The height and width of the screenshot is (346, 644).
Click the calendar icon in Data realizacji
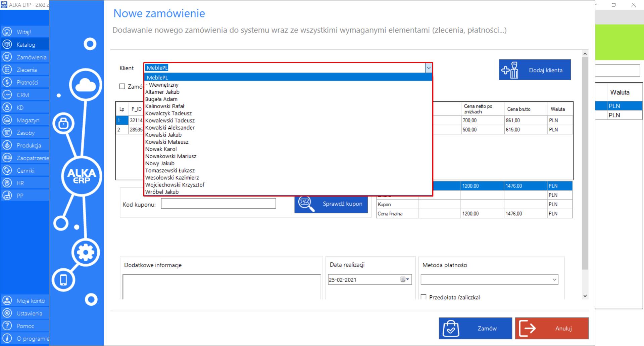pos(403,279)
